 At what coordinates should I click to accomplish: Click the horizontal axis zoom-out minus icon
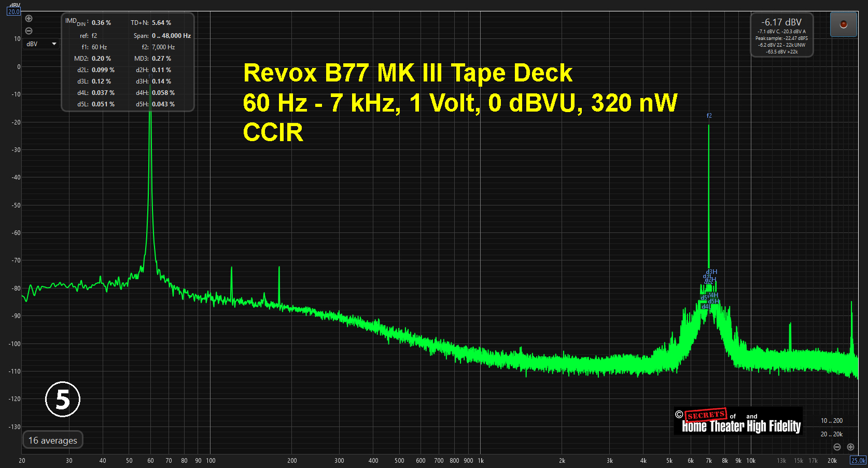837,447
